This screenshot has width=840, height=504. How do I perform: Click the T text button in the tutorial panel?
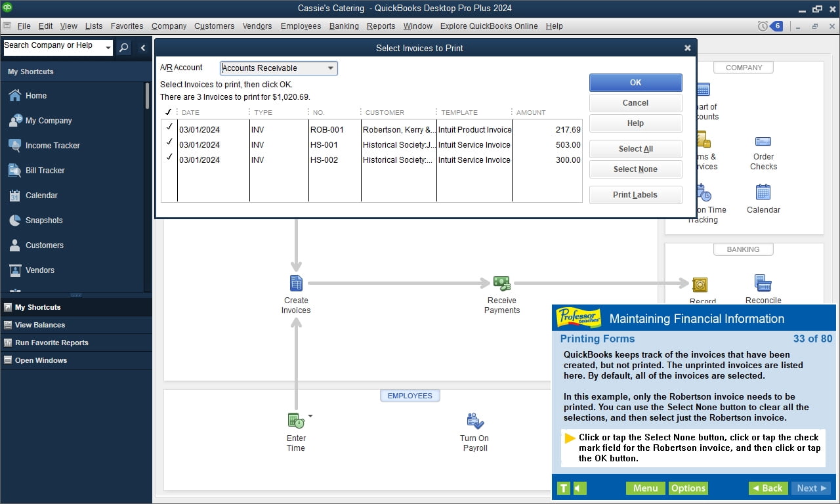click(x=564, y=488)
